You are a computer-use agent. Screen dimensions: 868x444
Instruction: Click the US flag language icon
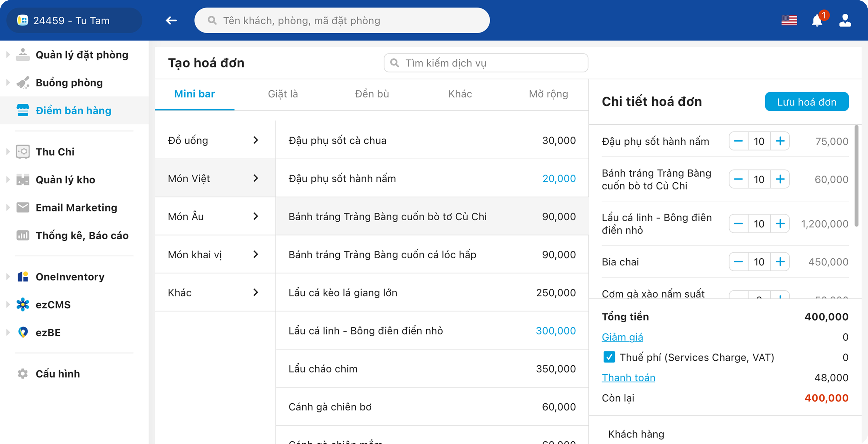[789, 20]
